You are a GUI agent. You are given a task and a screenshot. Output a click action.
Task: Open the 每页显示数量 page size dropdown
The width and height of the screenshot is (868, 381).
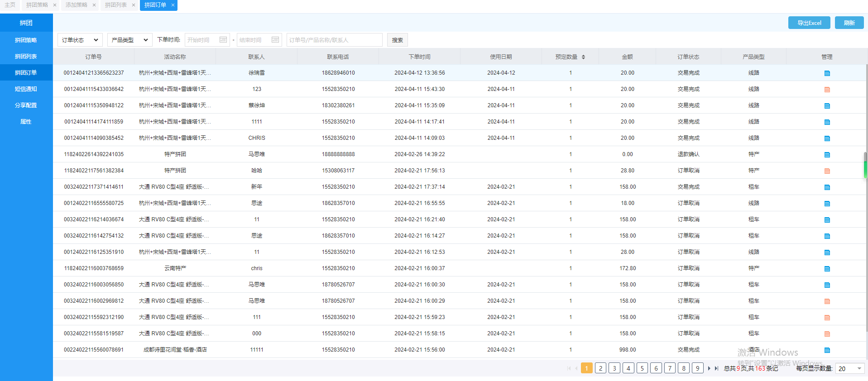849,368
